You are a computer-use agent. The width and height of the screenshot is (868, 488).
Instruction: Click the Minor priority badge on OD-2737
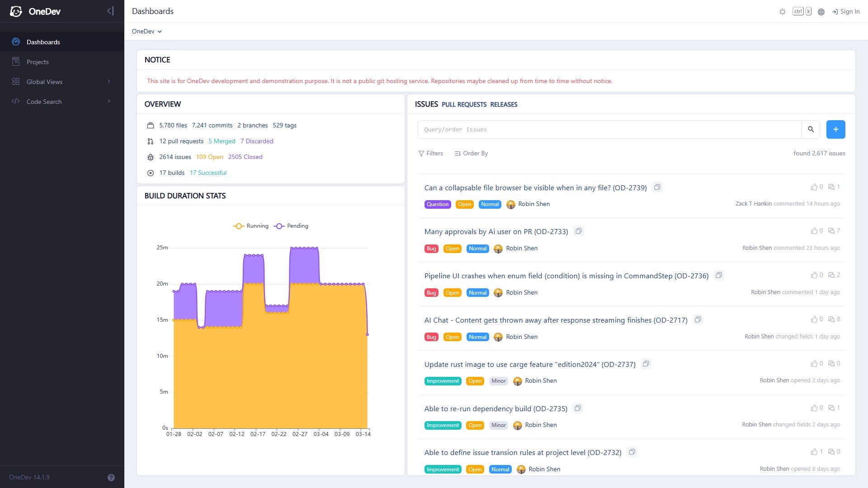tap(499, 381)
